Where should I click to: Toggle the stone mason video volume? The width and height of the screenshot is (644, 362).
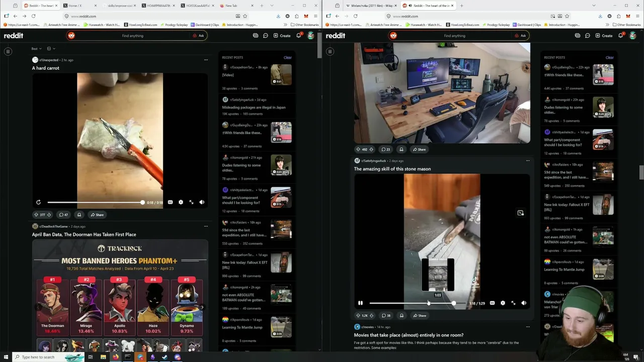(524, 303)
